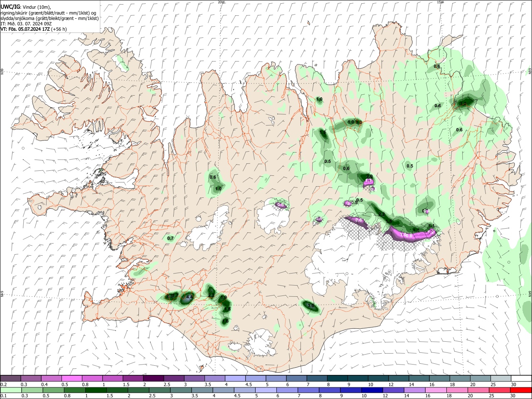Pick the bright red 30 rain scale swatch
Screen dimensions: 532x399
(x=522, y=390)
